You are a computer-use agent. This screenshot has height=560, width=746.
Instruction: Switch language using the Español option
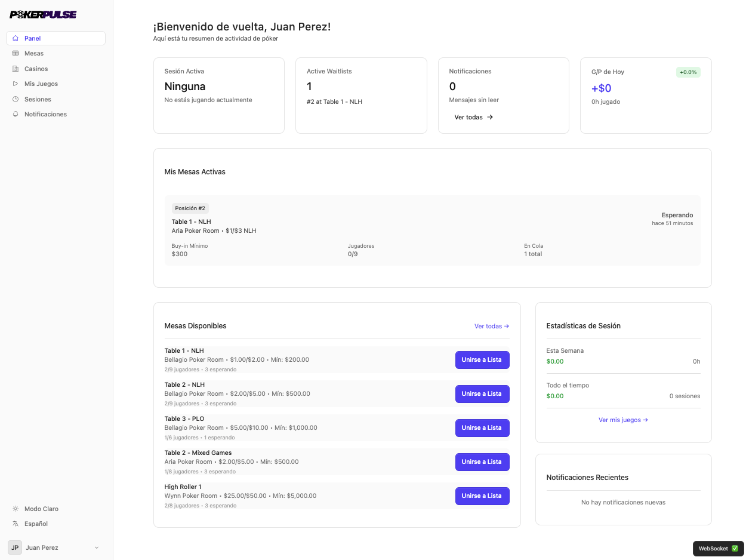pyautogui.click(x=36, y=524)
